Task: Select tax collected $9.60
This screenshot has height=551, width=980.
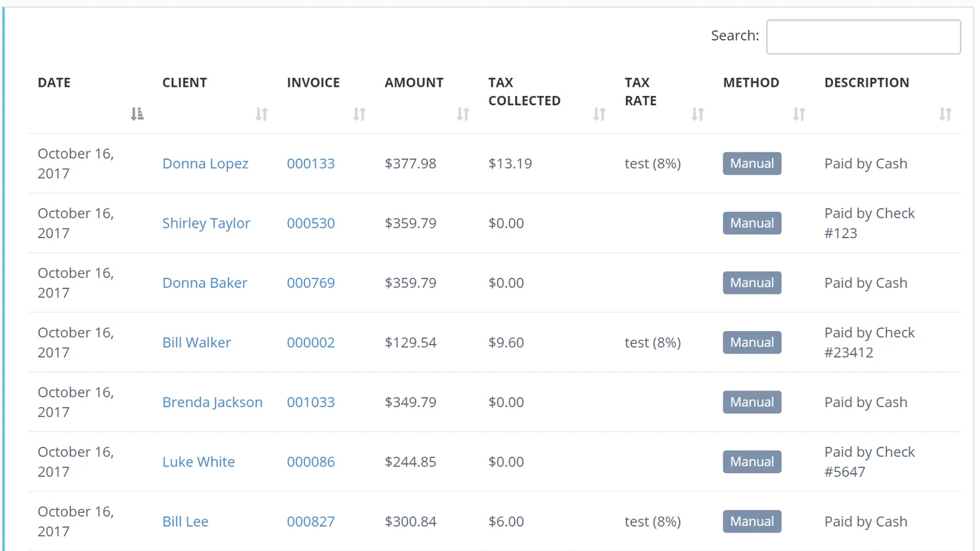Action: (506, 342)
